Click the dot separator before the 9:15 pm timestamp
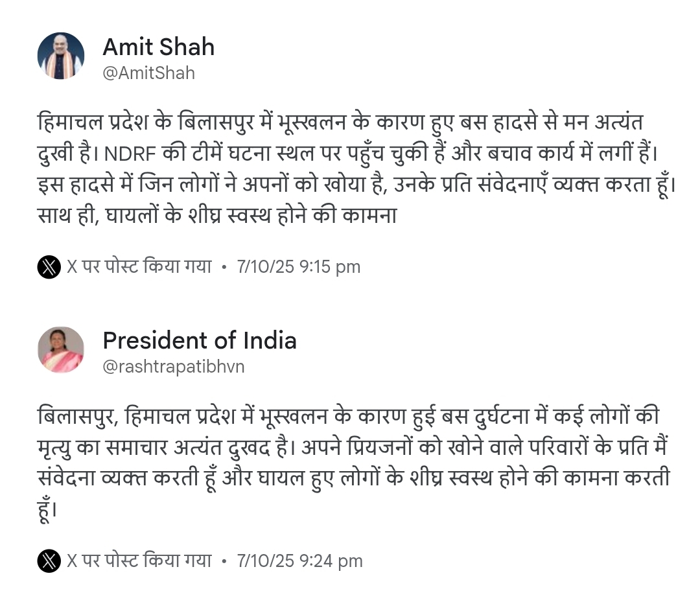 [224, 267]
